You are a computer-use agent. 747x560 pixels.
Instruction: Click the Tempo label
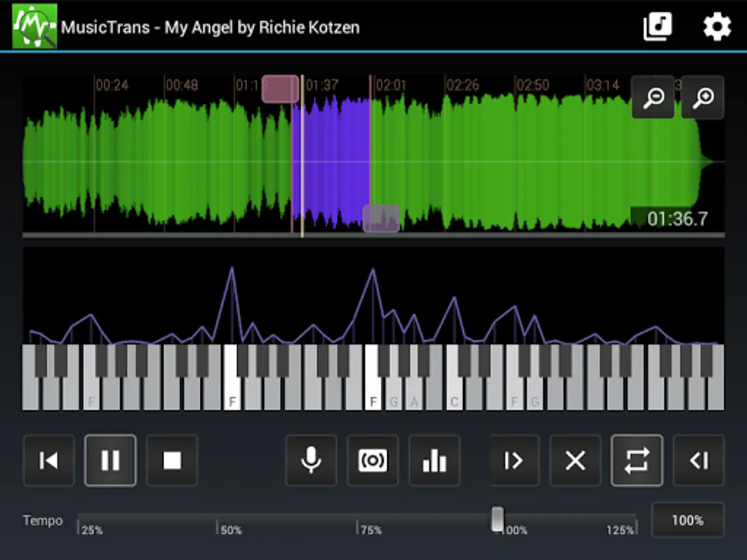tap(43, 520)
